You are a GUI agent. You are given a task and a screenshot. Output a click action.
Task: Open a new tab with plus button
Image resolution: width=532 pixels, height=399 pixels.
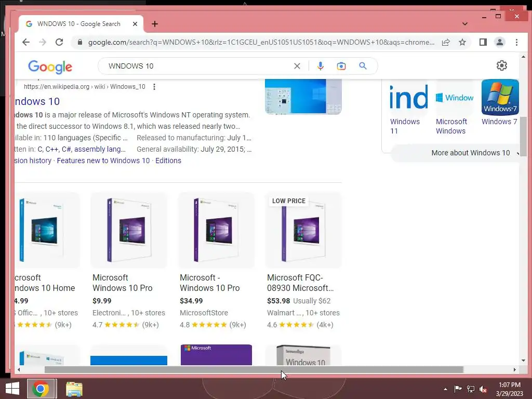pos(155,24)
